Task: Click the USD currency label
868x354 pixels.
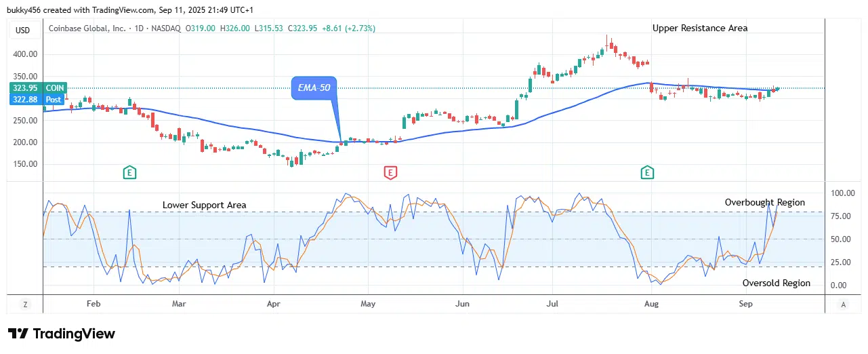Action: point(23,30)
